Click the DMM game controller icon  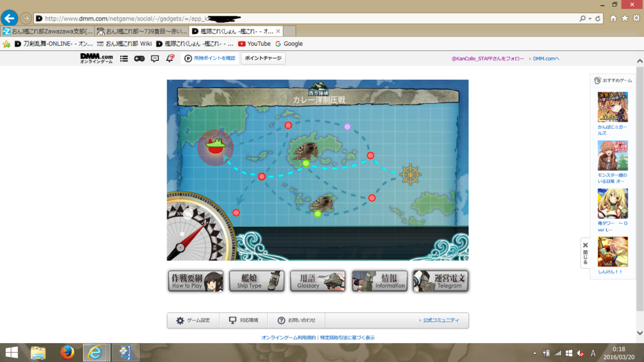(139, 58)
